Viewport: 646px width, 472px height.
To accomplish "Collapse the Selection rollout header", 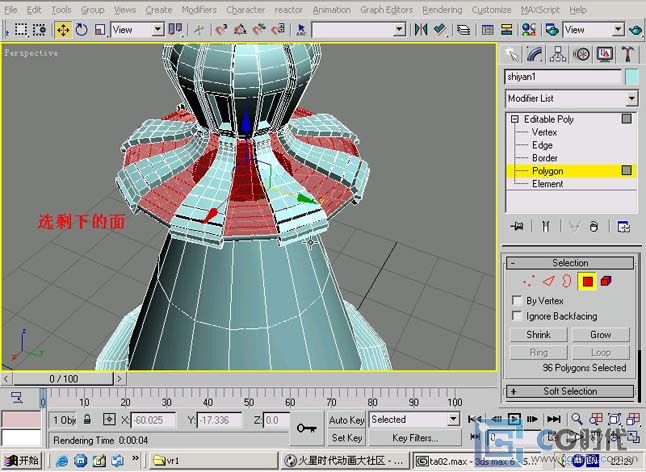I will pos(570,263).
